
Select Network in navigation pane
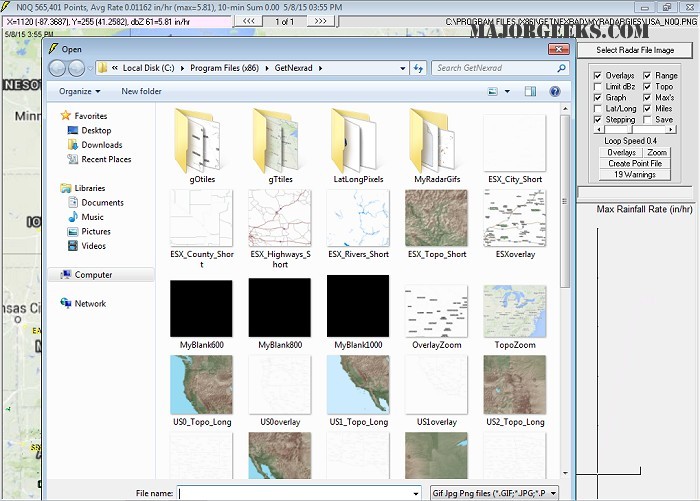pyautogui.click(x=90, y=303)
